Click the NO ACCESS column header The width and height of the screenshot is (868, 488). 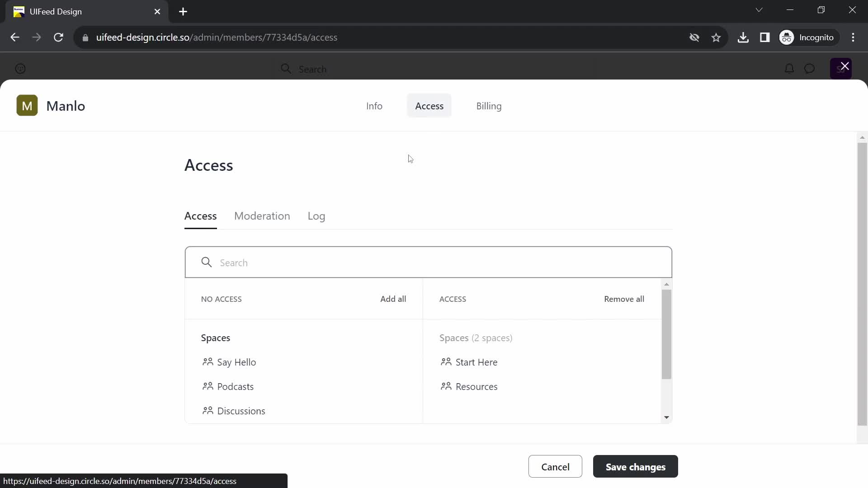[x=222, y=299]
